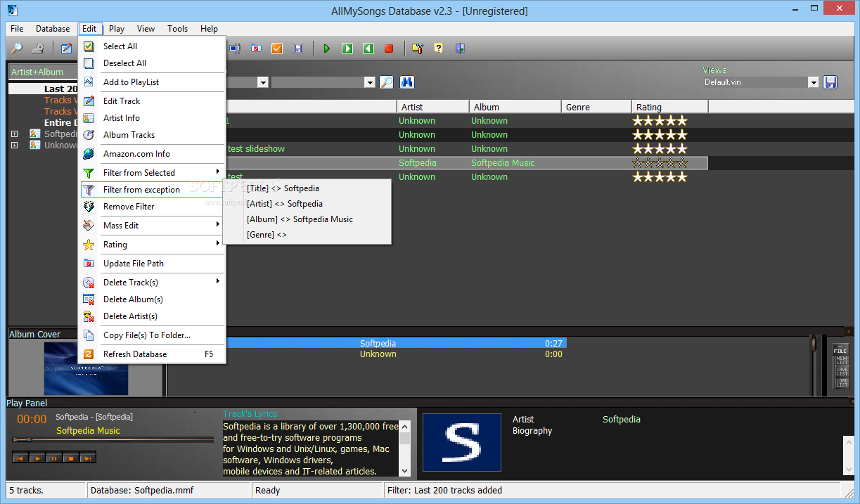Select [Artist] <> Softpedia filter option
Viewport: 860px width, 504px height.
(x=307, y=204)
